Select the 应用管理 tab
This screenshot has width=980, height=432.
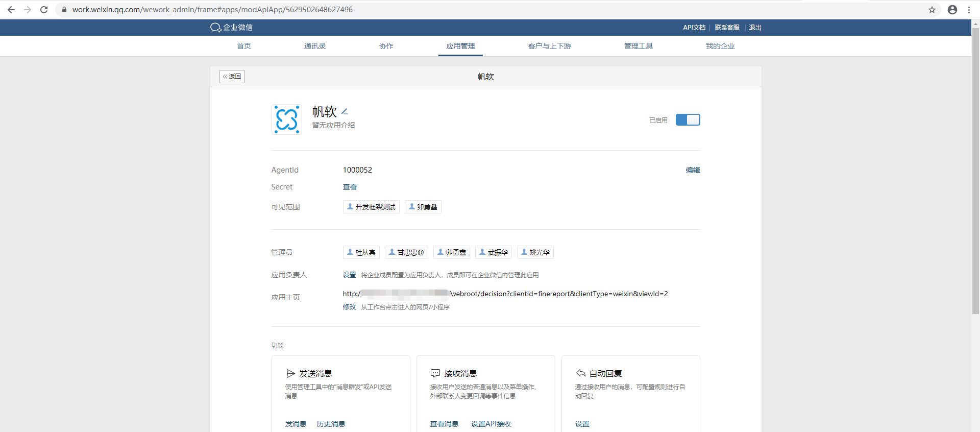460,46
